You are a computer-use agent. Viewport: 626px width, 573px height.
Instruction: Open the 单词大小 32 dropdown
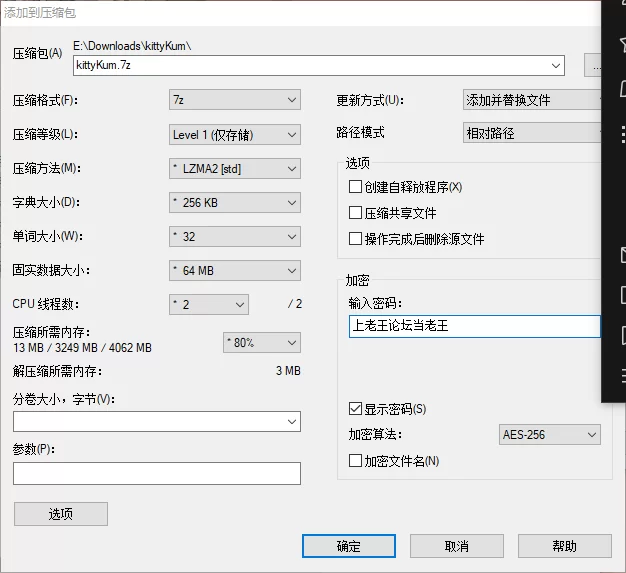(x=235, y=237)
